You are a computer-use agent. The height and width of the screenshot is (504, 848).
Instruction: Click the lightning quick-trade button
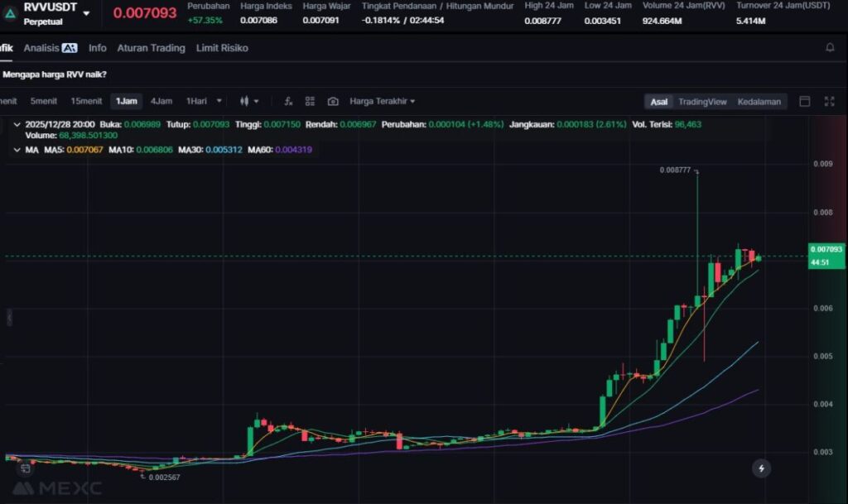[x=761, y=468]
